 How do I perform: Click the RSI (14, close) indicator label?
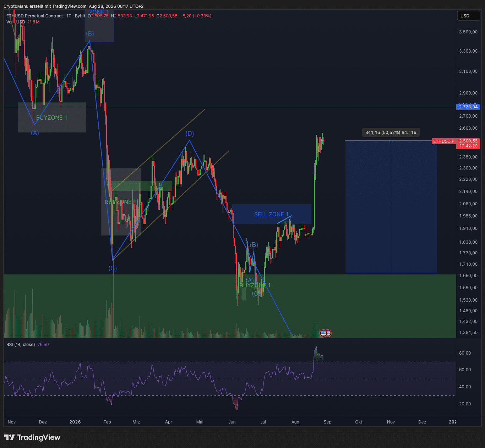[21, 345]
